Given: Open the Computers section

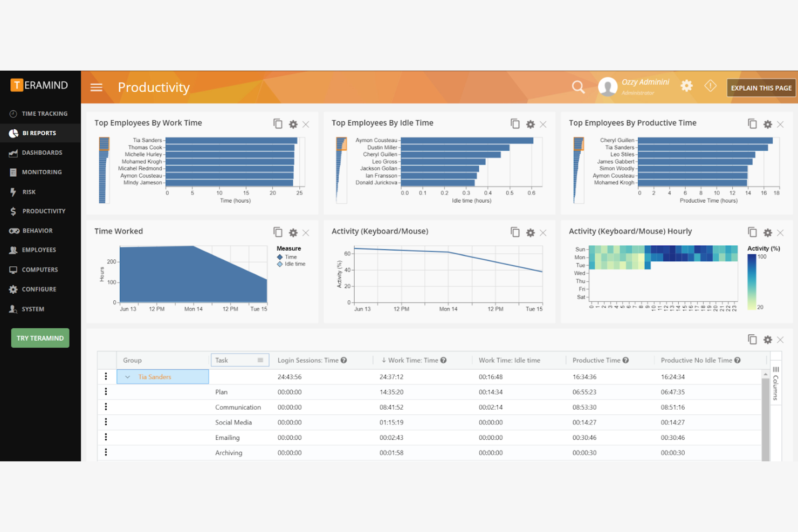Looking at the screenshot, I should 39,270.
